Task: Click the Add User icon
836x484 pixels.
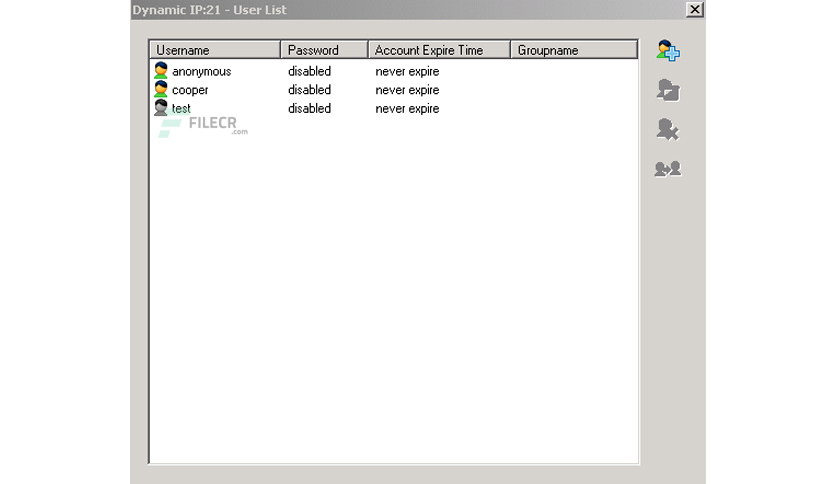Action: click(x=668, y=51)
